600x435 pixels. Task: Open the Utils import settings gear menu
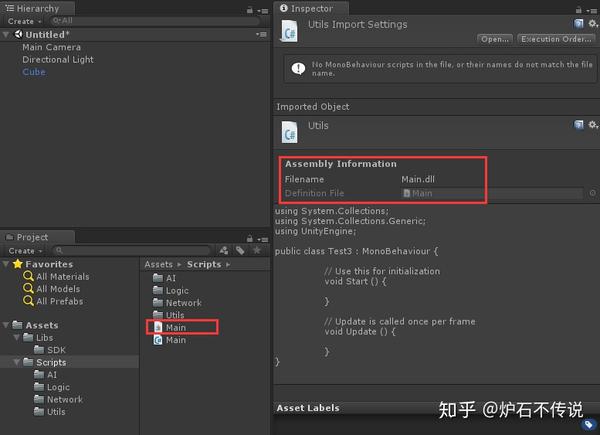pyautogui.click(x=593, y=24)
